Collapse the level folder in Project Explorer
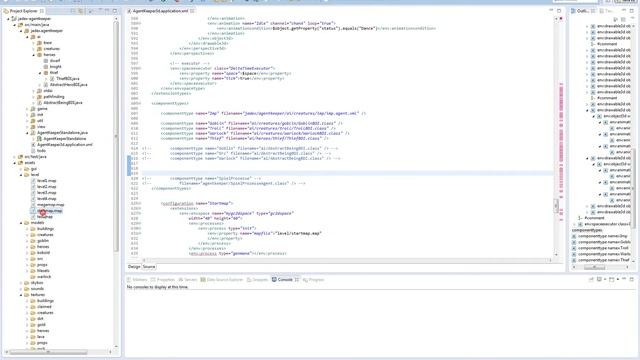Image resolution: width=640 pixels, height=360 pixels. (21, 175)
